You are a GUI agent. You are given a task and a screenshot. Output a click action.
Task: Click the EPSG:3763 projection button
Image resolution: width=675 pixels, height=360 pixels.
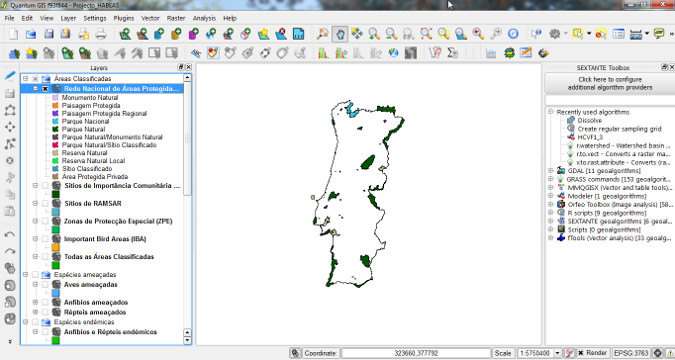[632, 353]
